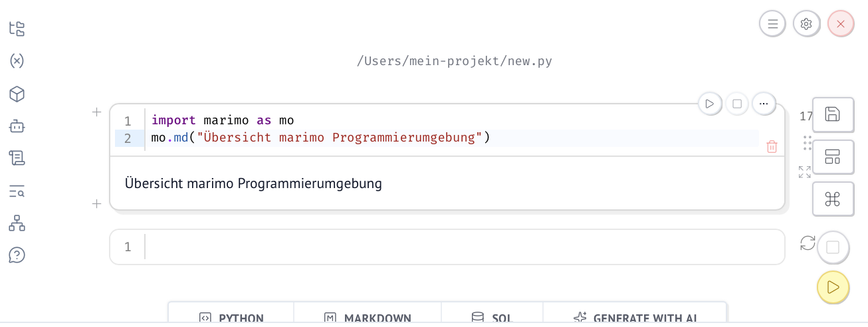Toggle app layout view button
The image size is (868, 327).
pyautogui.click(x=833, y=157)
